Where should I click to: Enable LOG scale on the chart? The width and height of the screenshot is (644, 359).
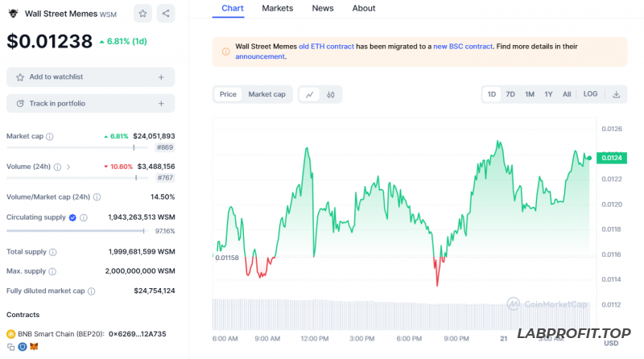(590, 94)
